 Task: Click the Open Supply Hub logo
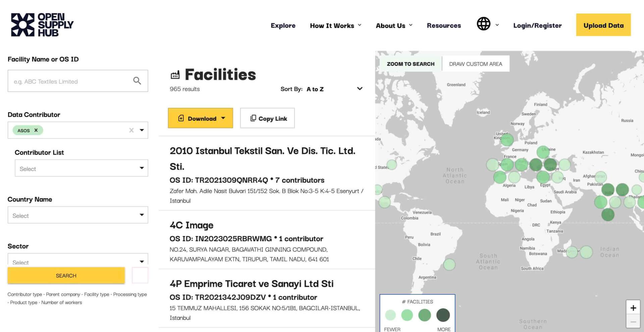pyautogui.click(x=42, y=24)
